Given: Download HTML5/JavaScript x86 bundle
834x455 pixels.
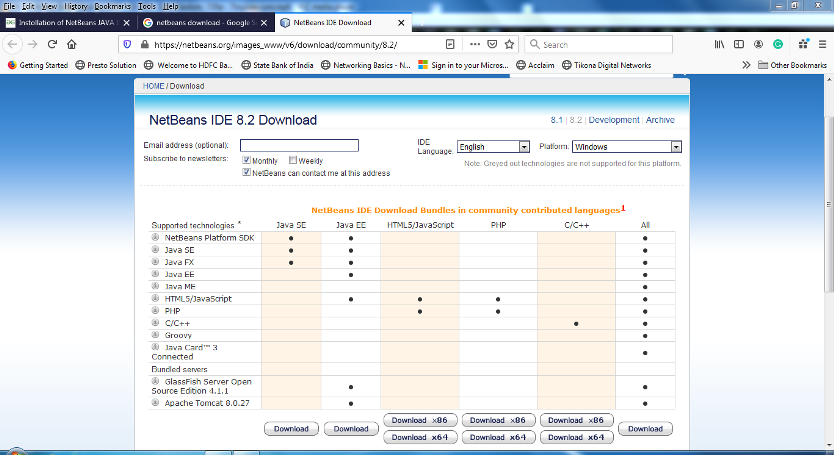Looking at the screenshot, I should (x=420, y=420).
